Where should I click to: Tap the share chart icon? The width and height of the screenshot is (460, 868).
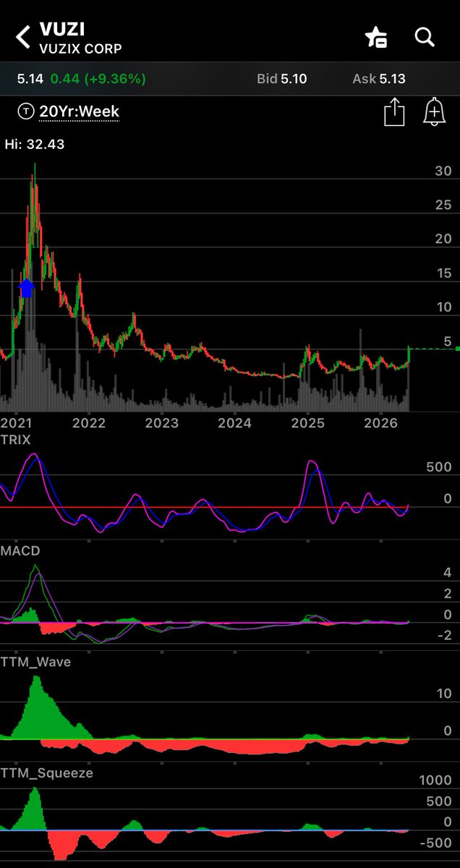(394, 112)
